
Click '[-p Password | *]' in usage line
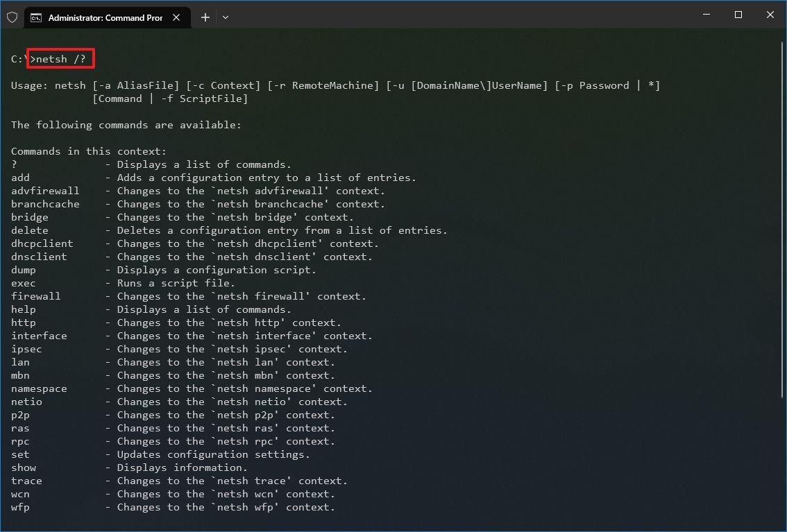[x=607, y=85]
